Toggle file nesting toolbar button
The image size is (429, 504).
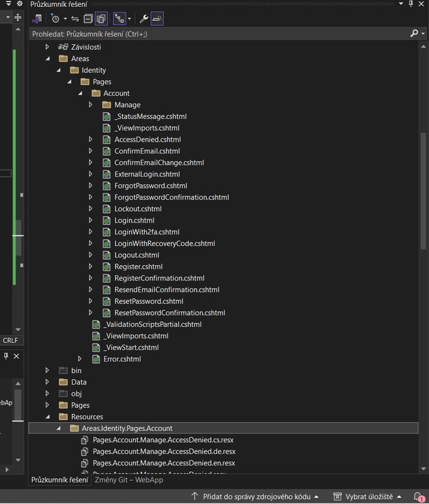[118, 18]
